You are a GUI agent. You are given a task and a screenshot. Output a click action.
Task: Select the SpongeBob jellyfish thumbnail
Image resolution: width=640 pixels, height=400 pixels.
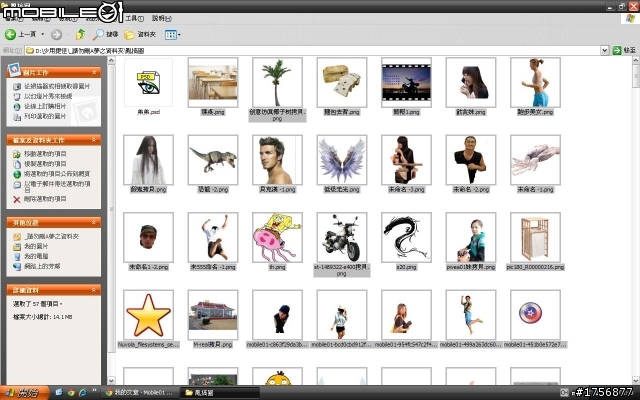point(277,238)
